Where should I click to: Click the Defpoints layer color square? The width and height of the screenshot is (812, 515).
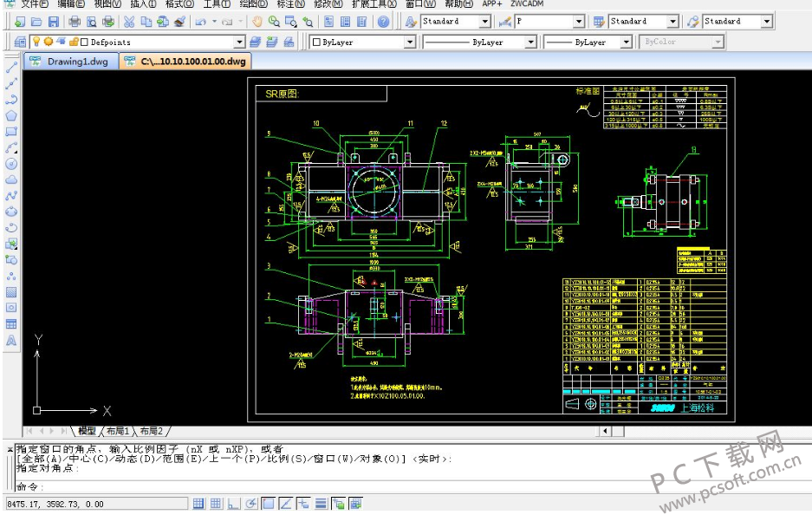84,42
